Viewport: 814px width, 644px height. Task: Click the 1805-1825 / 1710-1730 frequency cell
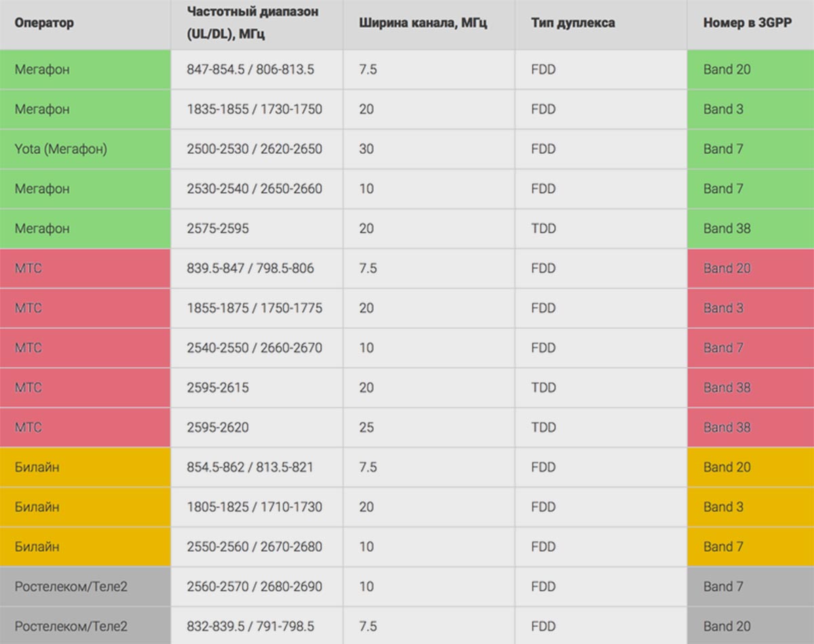coord(254,506)
